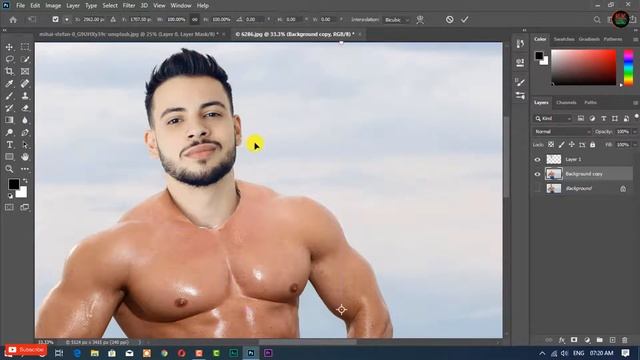This screenshot has width=640, height=360.
Task: Open the Fill slider dropdown arrow
Action: click(635, 145)
